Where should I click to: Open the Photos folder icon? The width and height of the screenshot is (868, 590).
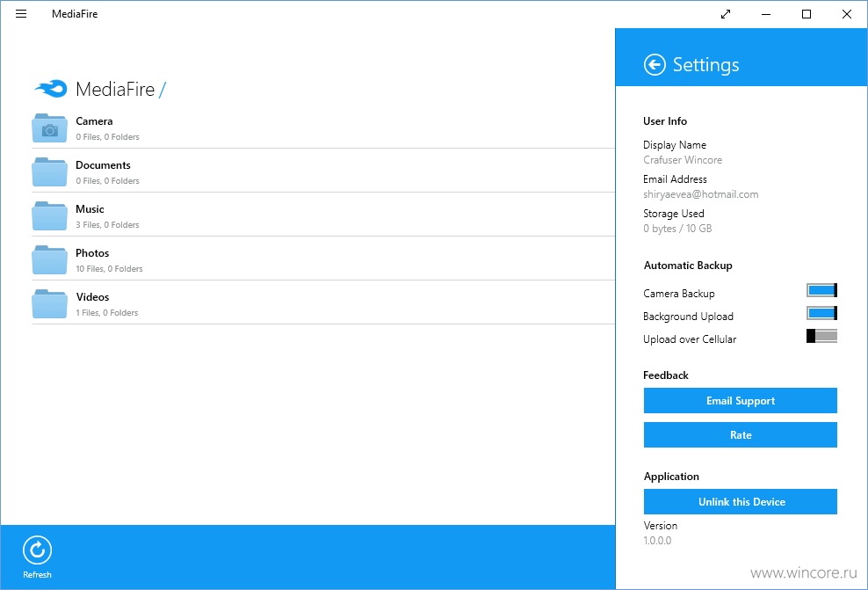[x=50, y=259]
